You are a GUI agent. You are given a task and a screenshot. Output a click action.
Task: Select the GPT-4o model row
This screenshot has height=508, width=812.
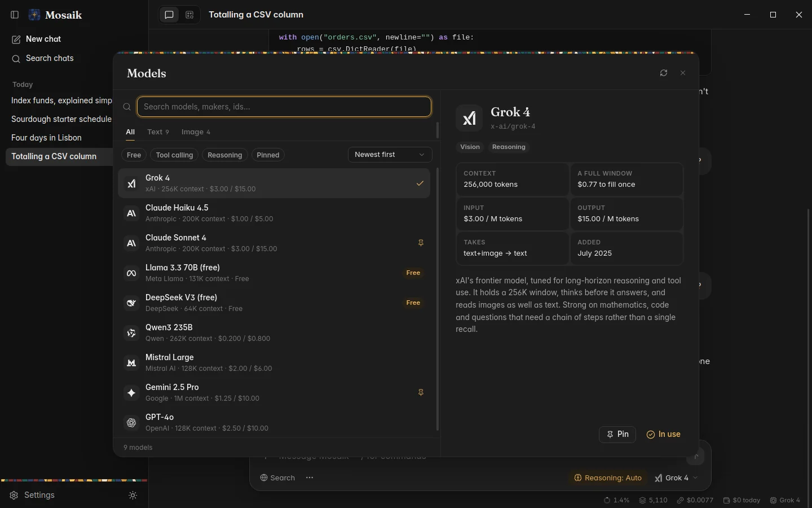click(274, 423)
